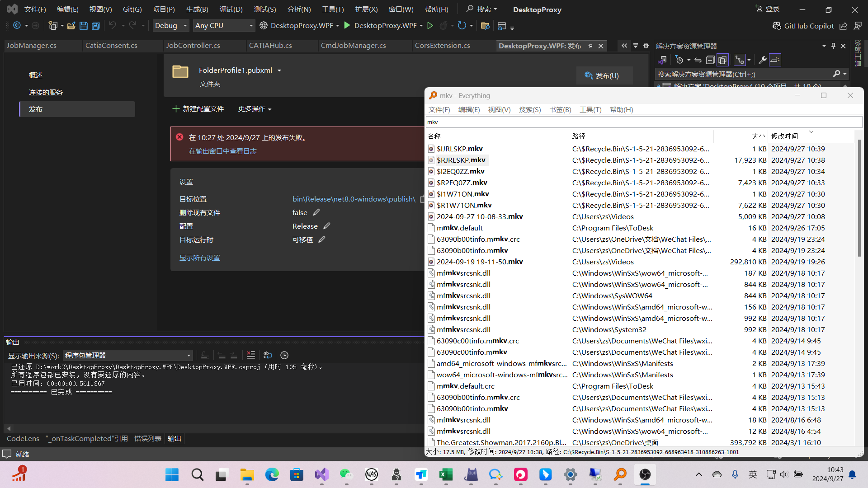Click pencil to edit delete existing files
The image size is (868, 488).
[316, 212]
